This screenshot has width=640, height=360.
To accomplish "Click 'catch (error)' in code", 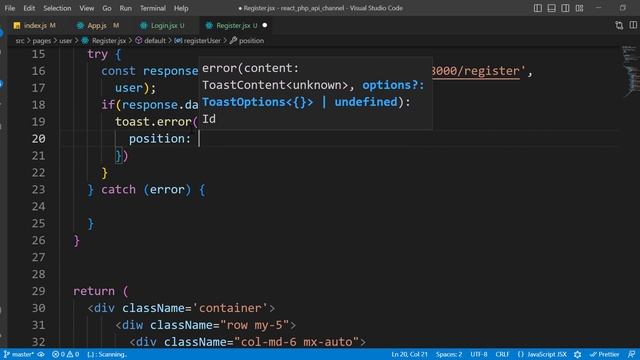I will pyautogui.click(x=146, y=190).
